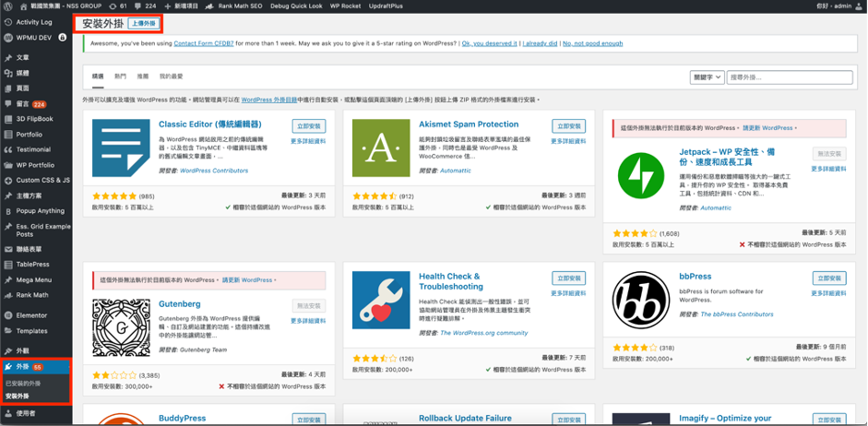The width and height of the screenshot is (868, 426).
Task: Open WP Portfolio in the sidebar
Action: coord(36,165)
